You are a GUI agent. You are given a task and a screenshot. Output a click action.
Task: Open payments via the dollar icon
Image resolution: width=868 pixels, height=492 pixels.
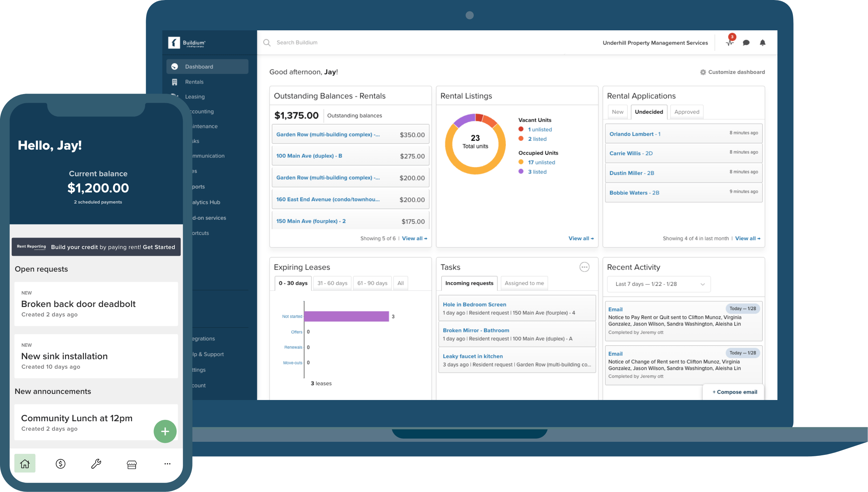[60, 464]
